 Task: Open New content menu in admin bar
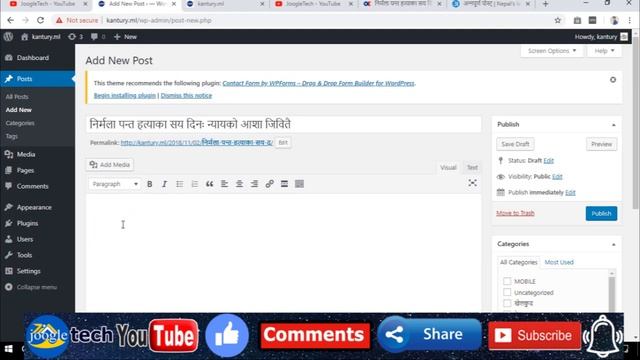pyautogui.click(x=125, y=37)
